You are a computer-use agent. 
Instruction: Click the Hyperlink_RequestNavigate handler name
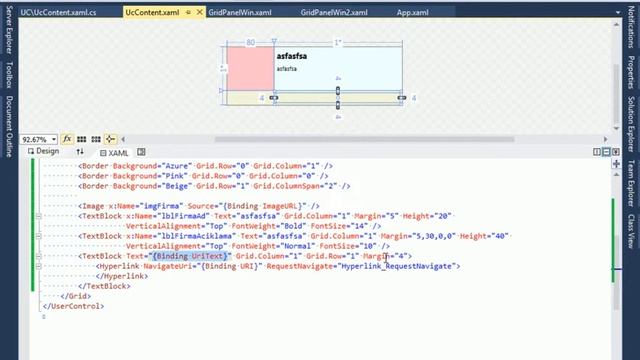pos(396,266)
